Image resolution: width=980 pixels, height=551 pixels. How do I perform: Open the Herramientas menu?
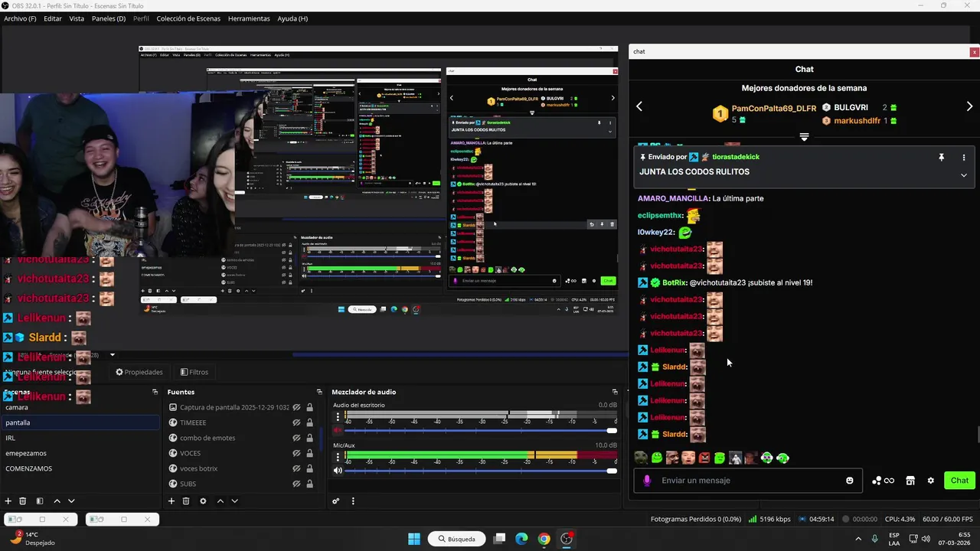[x=249, y=18]
